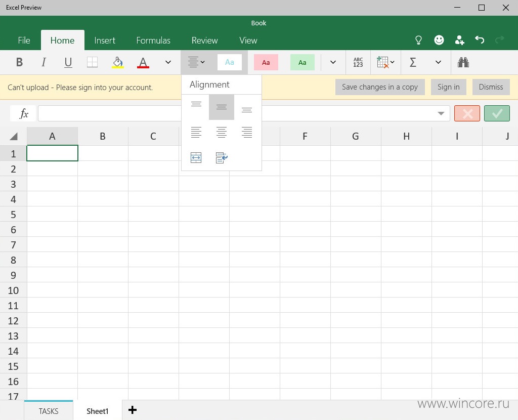Click the active cell A1
Image resolution: width=518 pixels, height=420 pixels.
click(52, 153)
